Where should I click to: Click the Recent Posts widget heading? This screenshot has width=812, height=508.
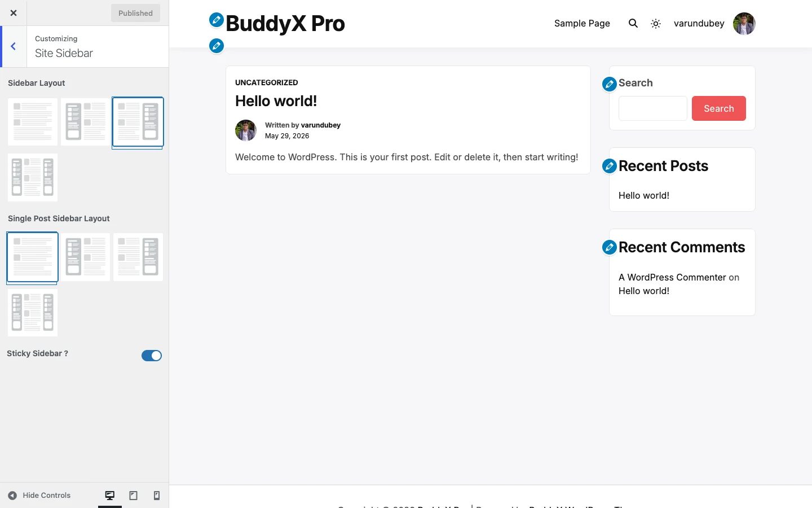coord(663,166)
